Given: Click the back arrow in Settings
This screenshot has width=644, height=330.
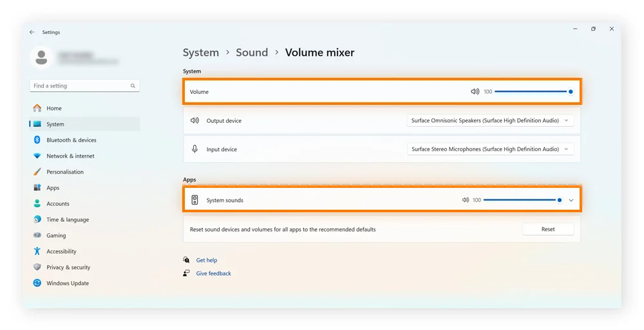Looking at the screenshot, I should tap(32, 32).
